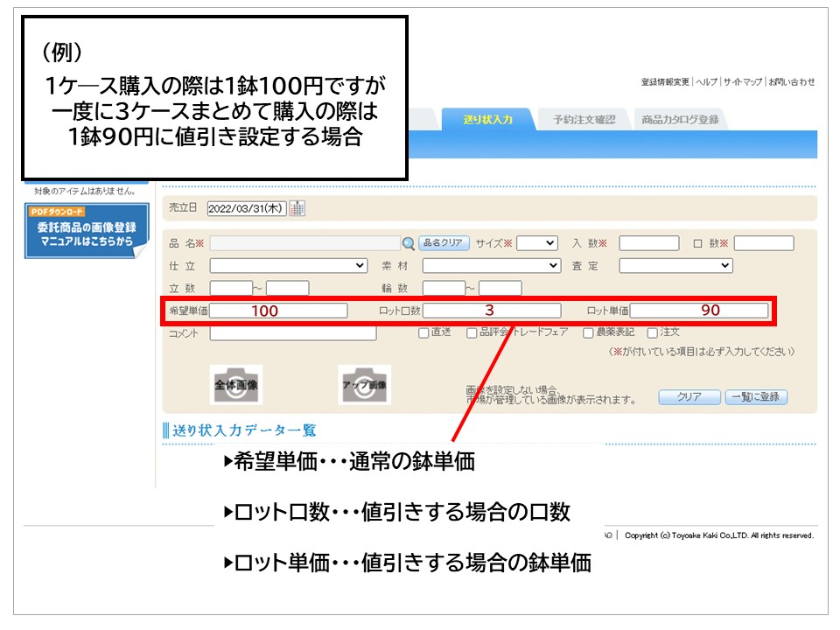The width and height of the screenshot is (840, 630).
Task: Tick the 農薬表記 checkbox
Action: (x=588, y=332)
